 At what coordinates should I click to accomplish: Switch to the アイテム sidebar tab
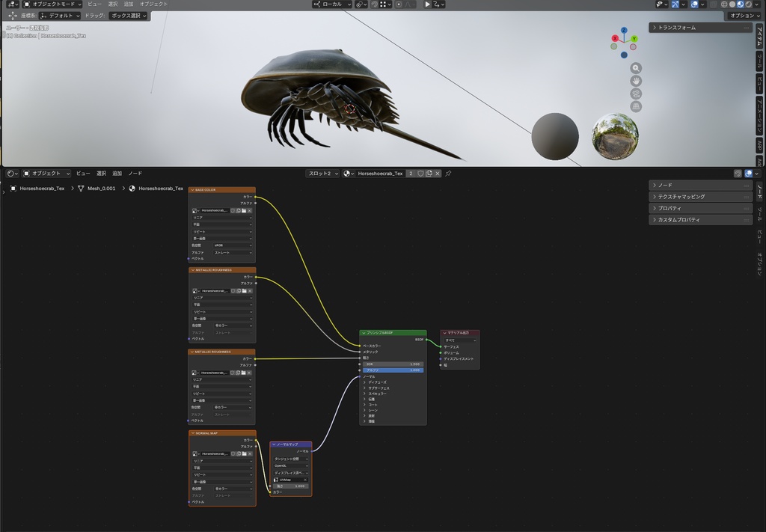760,37
